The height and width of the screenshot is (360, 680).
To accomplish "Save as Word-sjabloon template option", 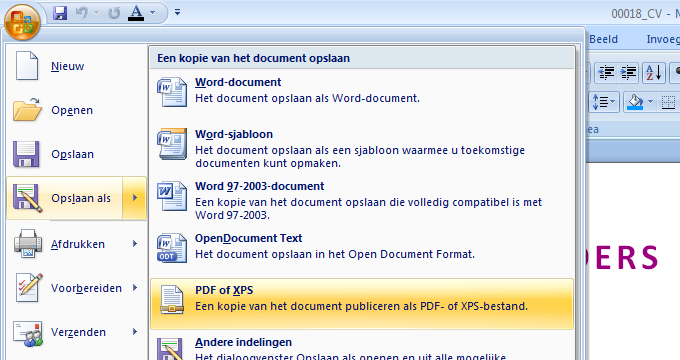I will 362,148.
